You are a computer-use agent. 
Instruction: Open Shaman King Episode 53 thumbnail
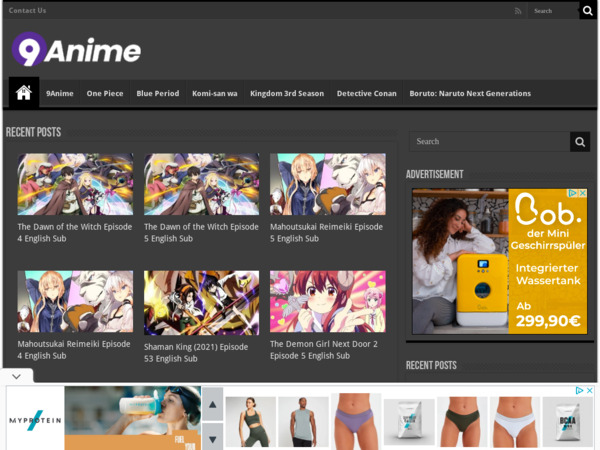coord(202,303)
